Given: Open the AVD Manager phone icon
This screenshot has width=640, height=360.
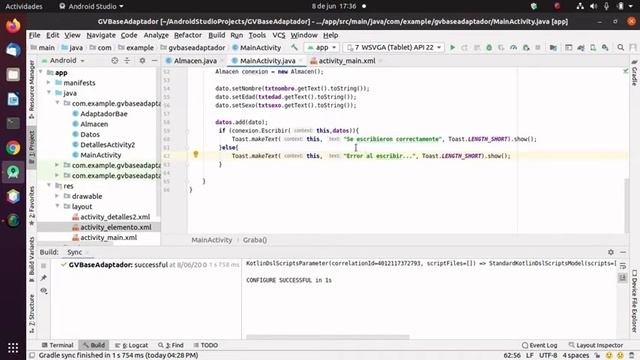Looking at the screenshot, I should [593, 48].
